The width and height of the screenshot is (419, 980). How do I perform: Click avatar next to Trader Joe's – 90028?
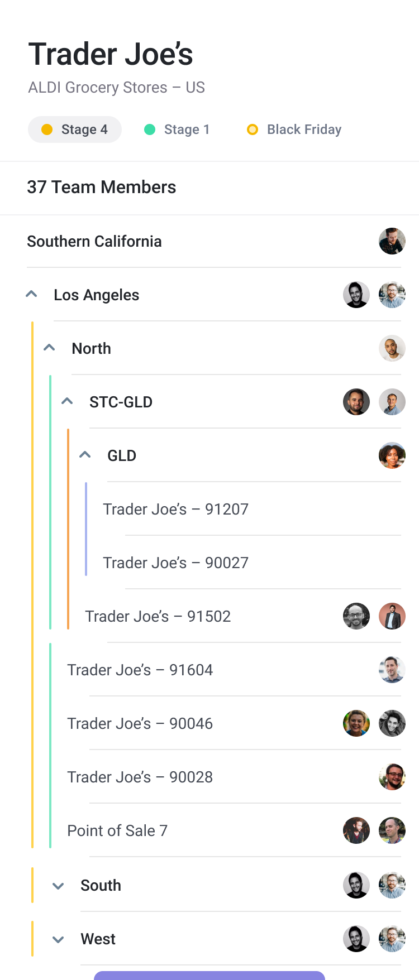coord(392,777)
